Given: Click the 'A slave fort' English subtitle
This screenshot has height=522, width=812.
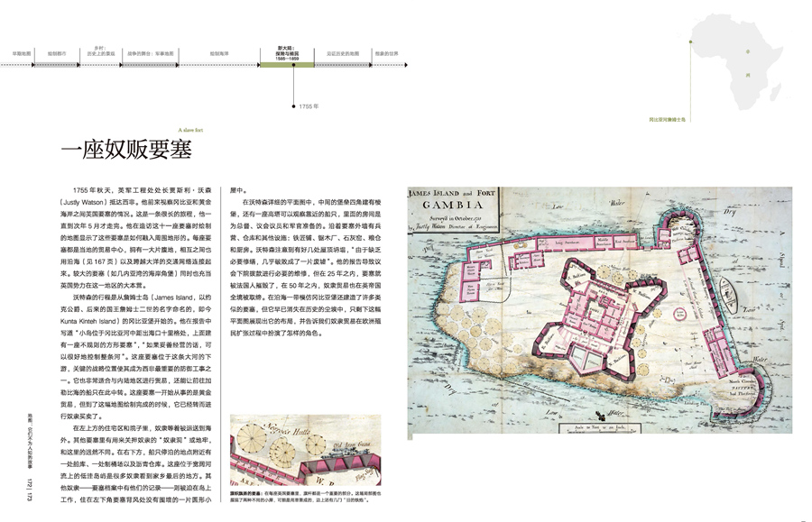Looking at the screenshot, I should pyautogui.click(x=190, y=130).
